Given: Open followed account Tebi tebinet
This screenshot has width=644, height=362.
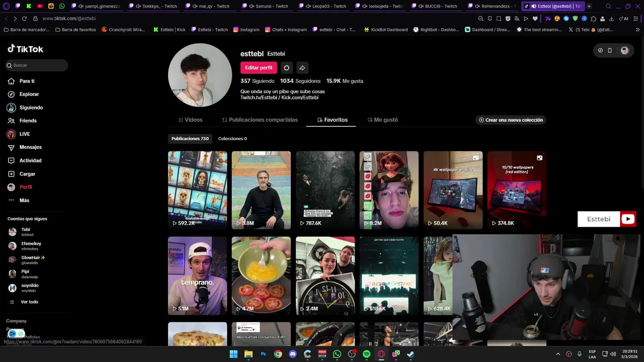Looking at the screenshot, I should 21,232.
